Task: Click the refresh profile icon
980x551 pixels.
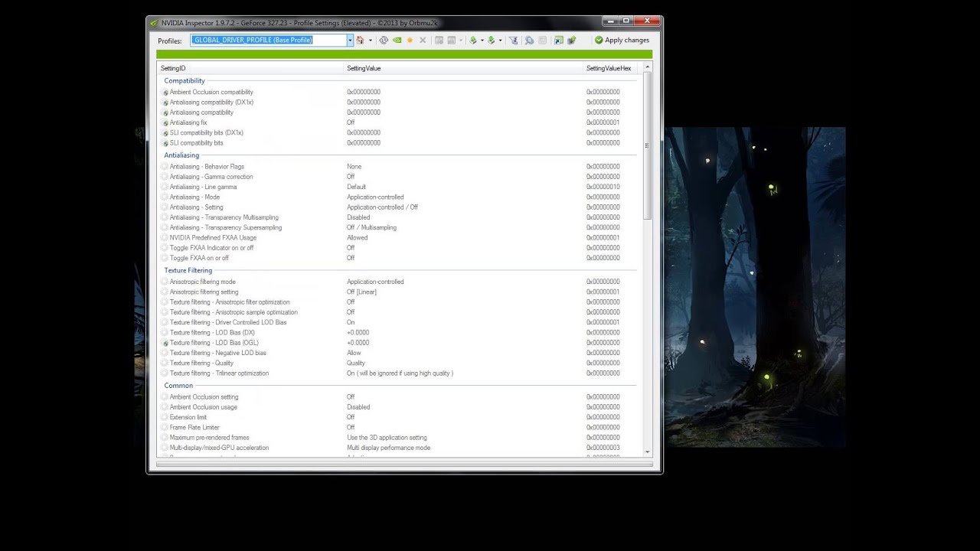Action: pos(384,40)
